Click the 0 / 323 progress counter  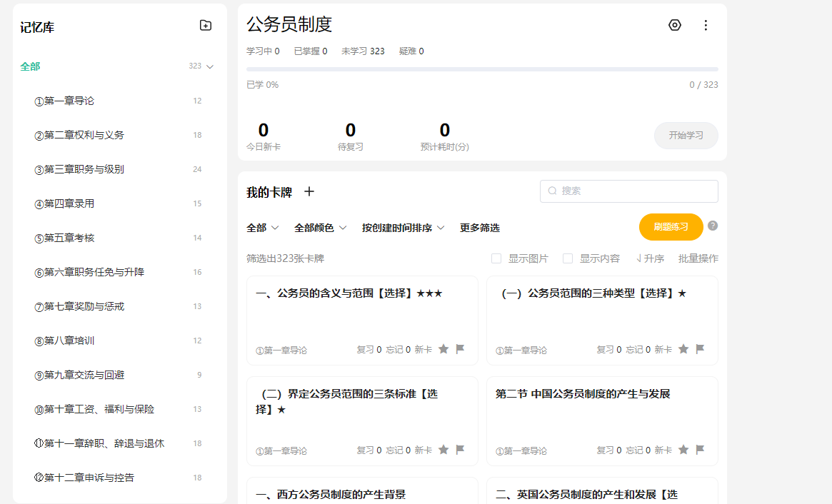click(703, 85)
